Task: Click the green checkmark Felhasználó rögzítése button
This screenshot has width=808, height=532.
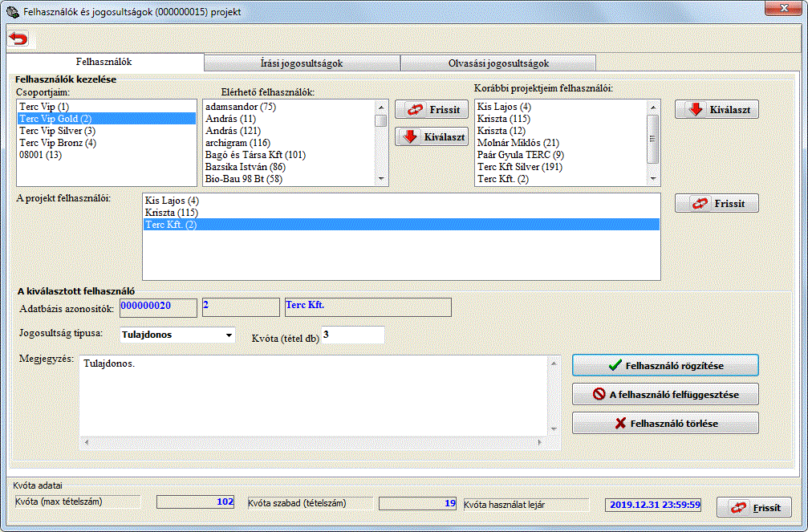Action: click(x=664, y=365)
